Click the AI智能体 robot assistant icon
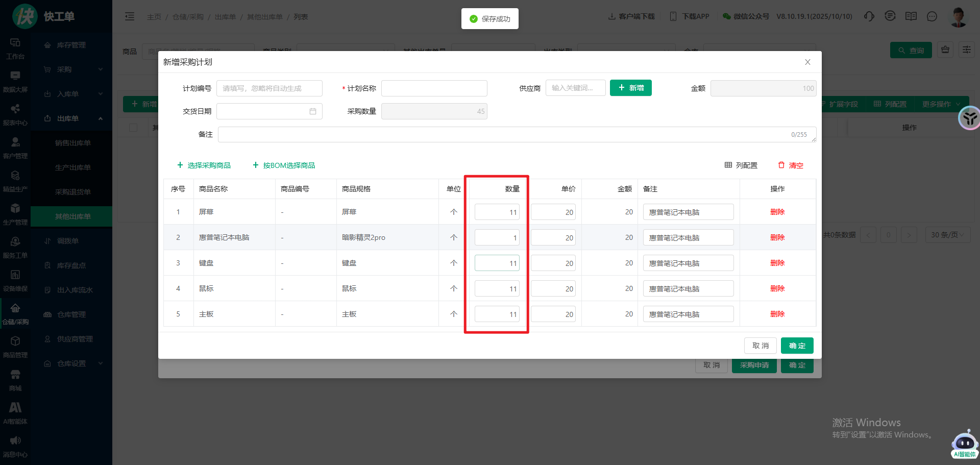 click(964, 444)
